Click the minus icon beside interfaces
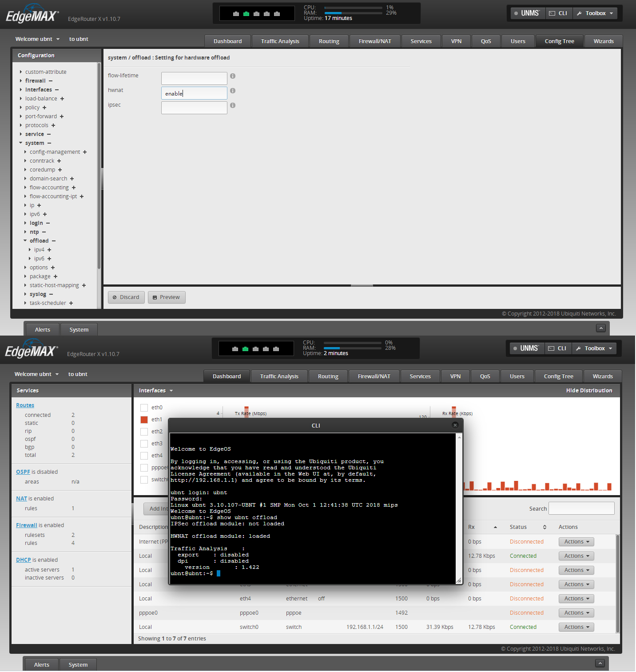The width and height of the screenshot is (636, 672). [x=57, y=90]
